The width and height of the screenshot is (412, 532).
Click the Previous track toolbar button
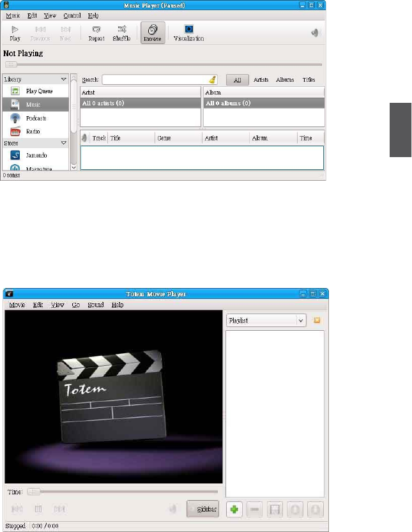click(40, 33)
